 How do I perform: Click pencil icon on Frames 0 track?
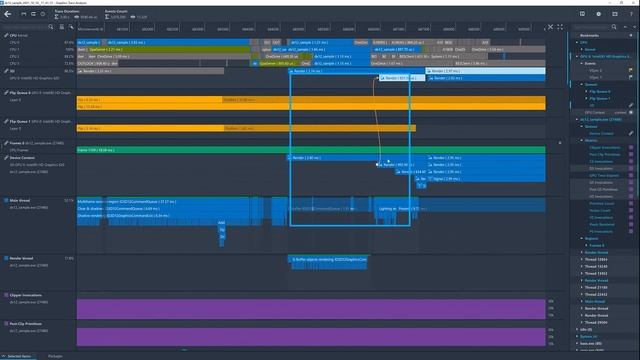6,143
